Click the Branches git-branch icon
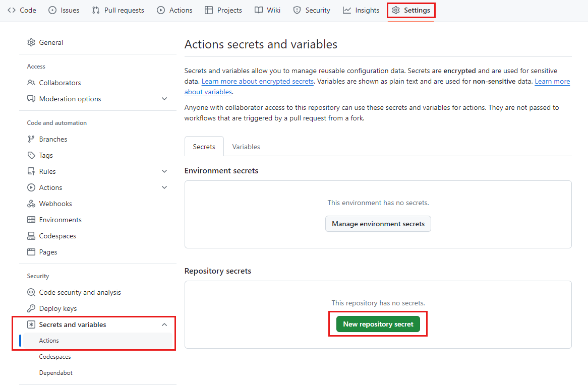Viewport: 588px width, 390px height. [x=31, y=139]
